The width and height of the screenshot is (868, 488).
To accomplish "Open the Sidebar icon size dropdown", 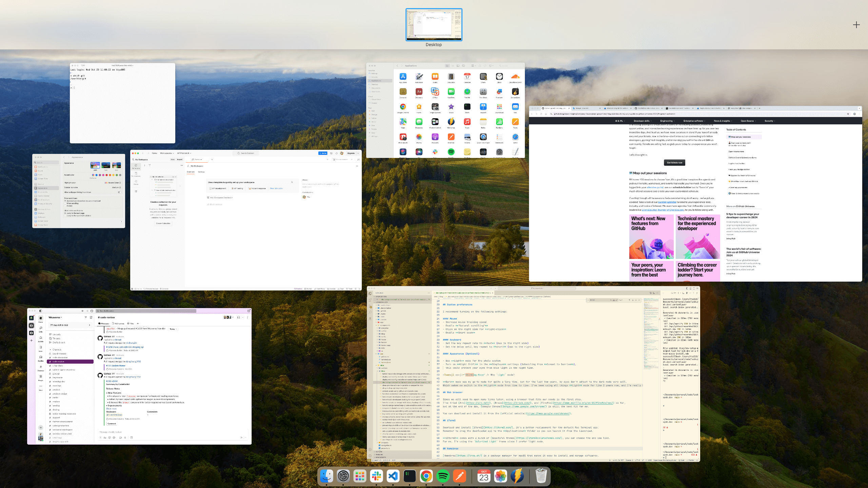I will [116, 187].
